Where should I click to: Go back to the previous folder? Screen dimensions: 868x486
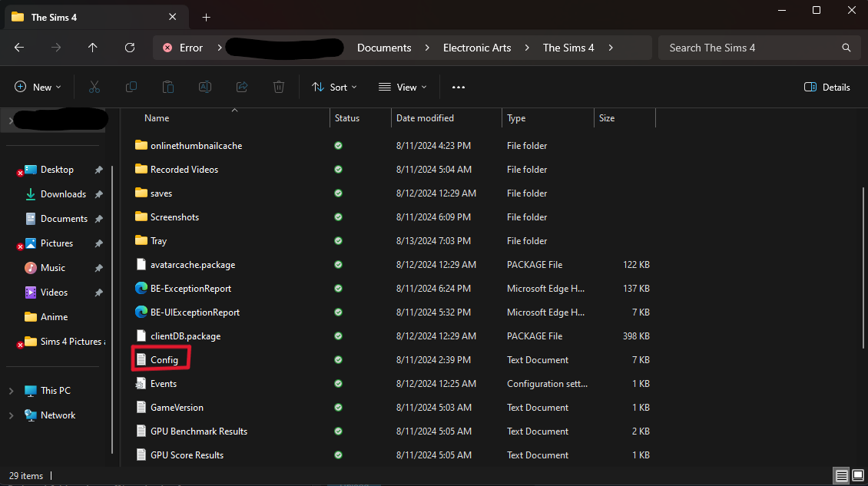pos(19,48)
